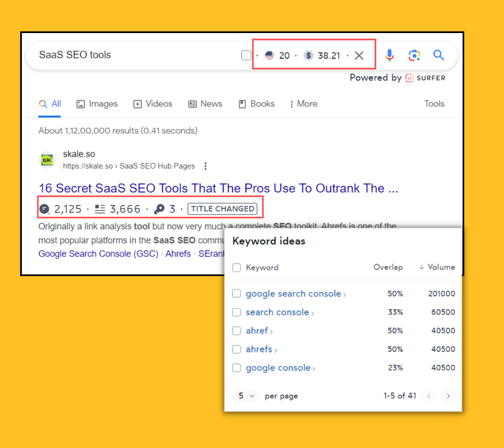Open search Tools
This screenshot has height=448, width=504.
coord(434,104)
